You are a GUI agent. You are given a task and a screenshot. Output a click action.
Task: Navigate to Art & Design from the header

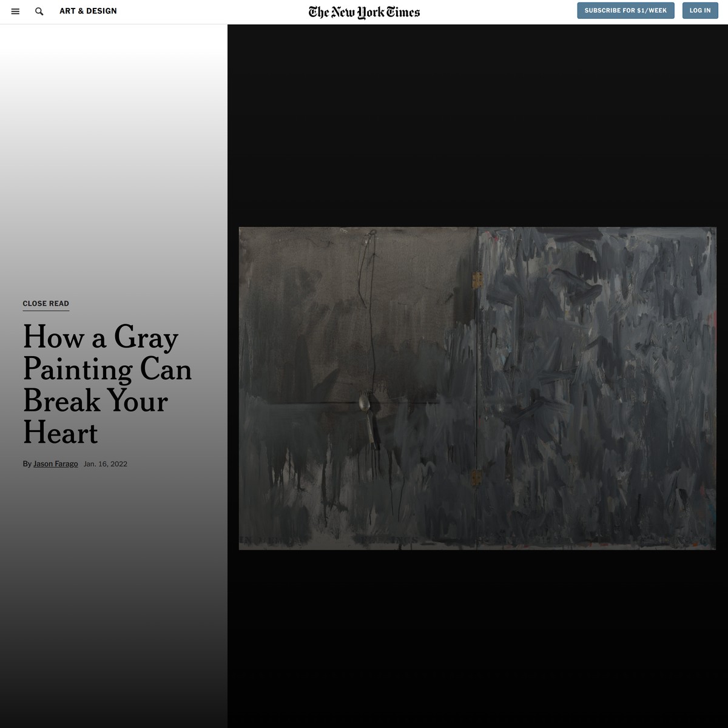point(88,10)
